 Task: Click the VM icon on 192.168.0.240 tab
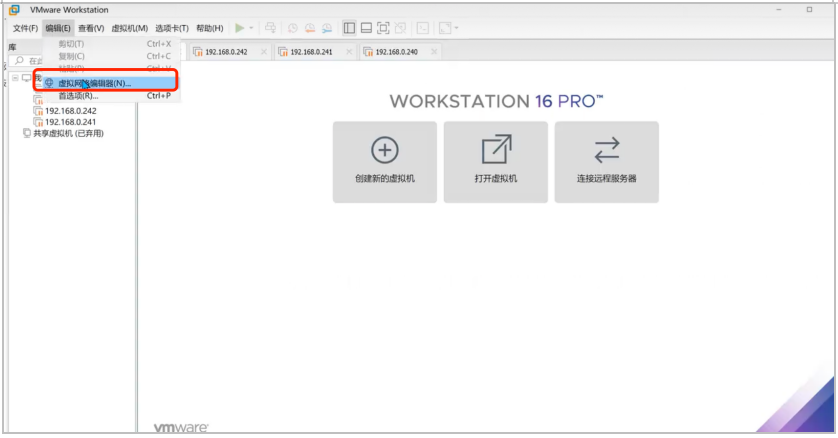tap(368, 52)
